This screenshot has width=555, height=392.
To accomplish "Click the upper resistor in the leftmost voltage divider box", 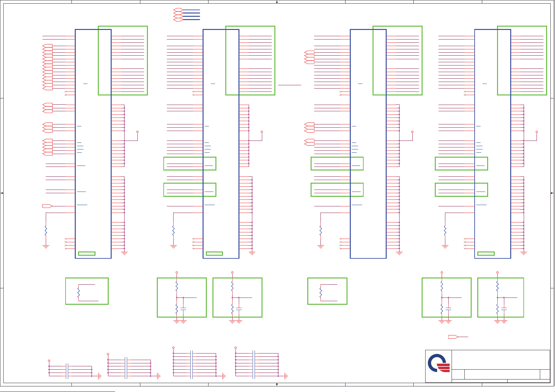I will pos(177,286).
